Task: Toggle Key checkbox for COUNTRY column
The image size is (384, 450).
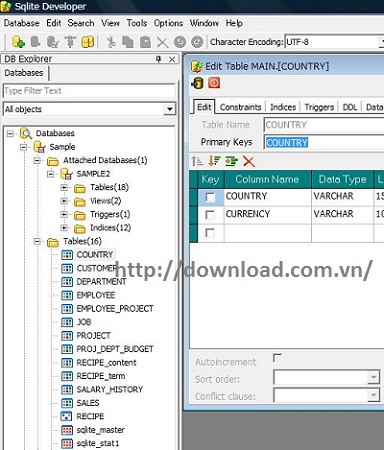Action: [x=210, y=197]
